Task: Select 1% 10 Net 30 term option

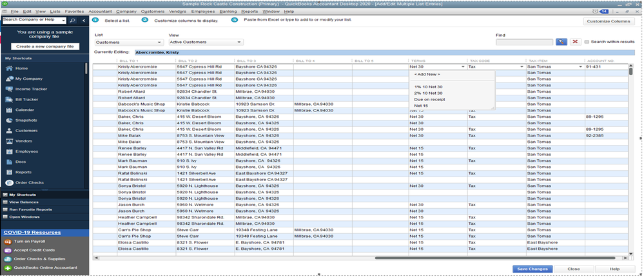Action: (429, 86)
